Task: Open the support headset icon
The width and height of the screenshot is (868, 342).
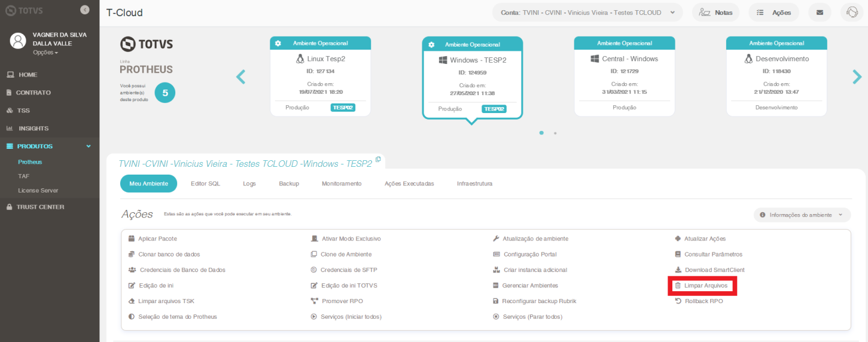Action: pos(852,12)
